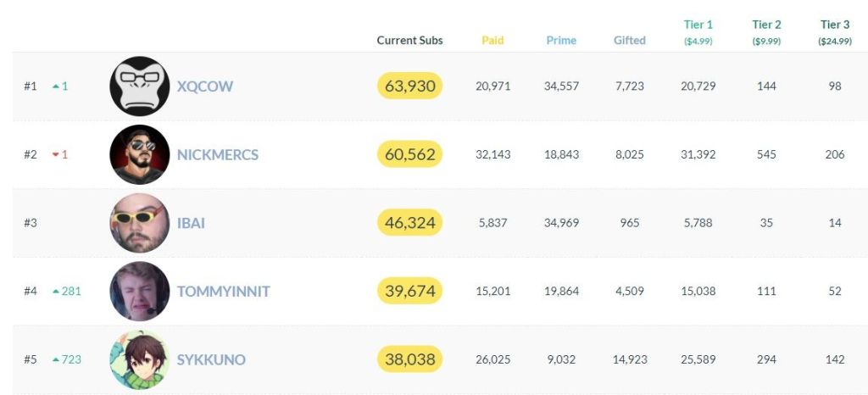
Task: Click SYKKUNO's anime avatar
Action: pos(140,359)
